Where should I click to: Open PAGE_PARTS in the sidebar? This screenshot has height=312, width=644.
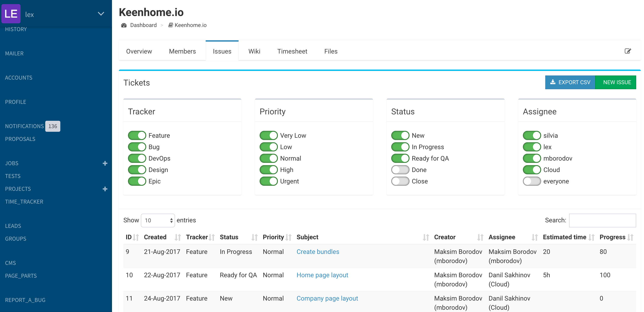pyautogui.click(x=21, y=276)
